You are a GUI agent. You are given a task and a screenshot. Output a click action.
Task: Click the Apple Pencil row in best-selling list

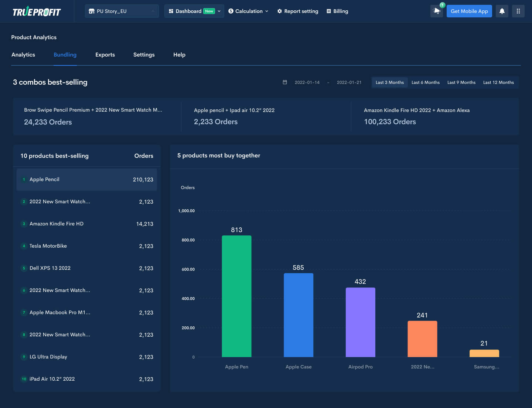[x=86, y=180]
